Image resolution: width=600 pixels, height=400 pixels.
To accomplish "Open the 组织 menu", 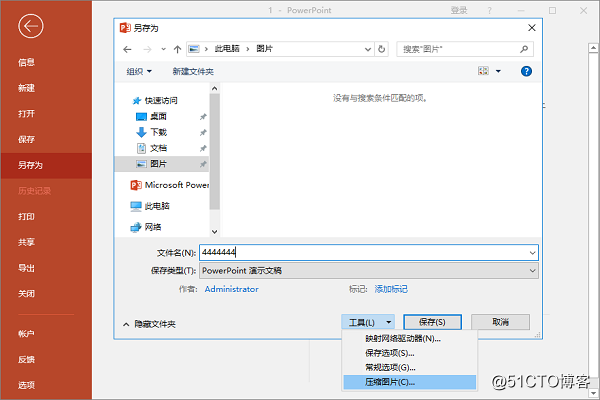I will [x=139, y=72].
